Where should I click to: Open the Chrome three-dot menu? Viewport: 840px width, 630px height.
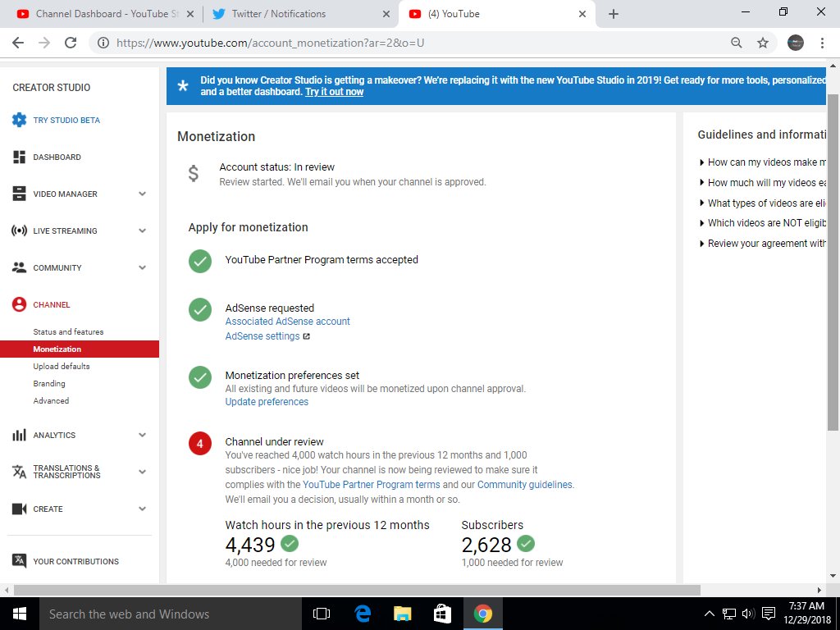tap(822, 43)
